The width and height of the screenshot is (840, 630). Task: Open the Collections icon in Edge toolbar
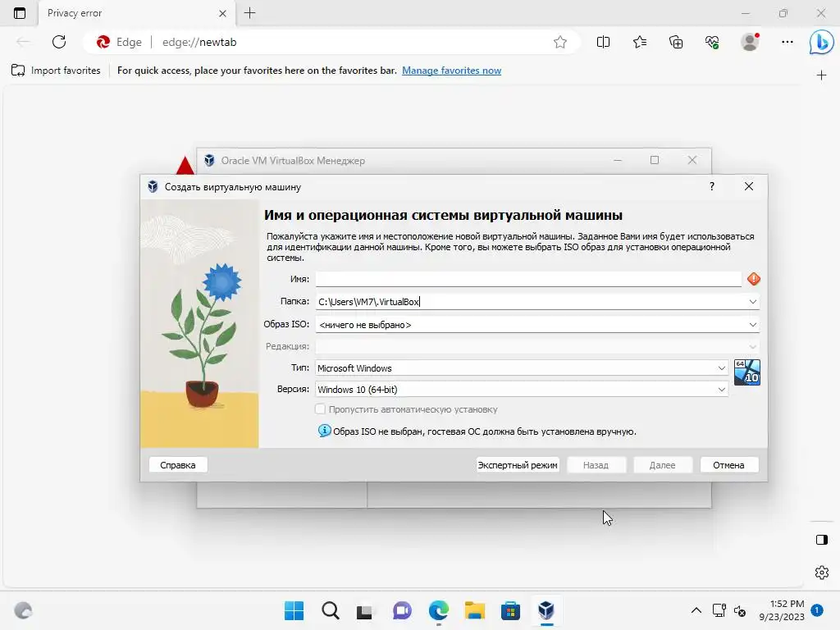(x=676, y=42)
